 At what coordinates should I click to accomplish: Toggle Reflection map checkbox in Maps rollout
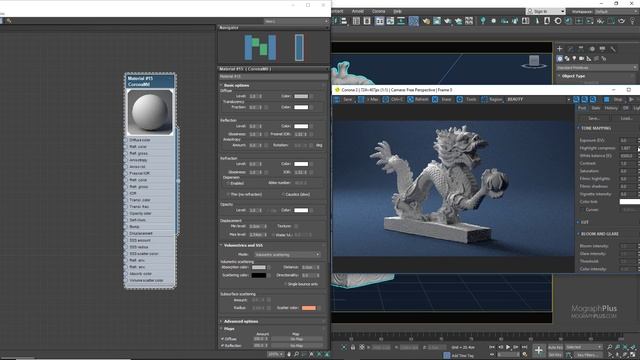click(222, 346)
